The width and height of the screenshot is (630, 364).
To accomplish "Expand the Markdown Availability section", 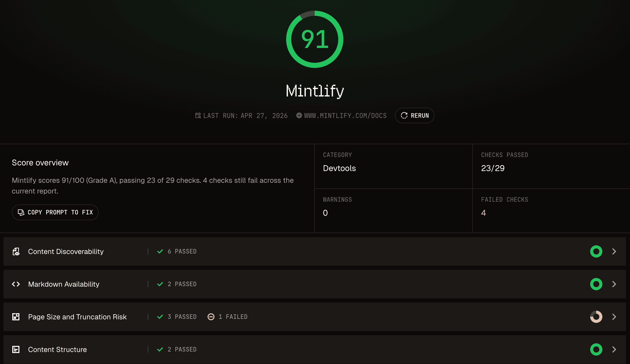I will (x=614, y=284).
